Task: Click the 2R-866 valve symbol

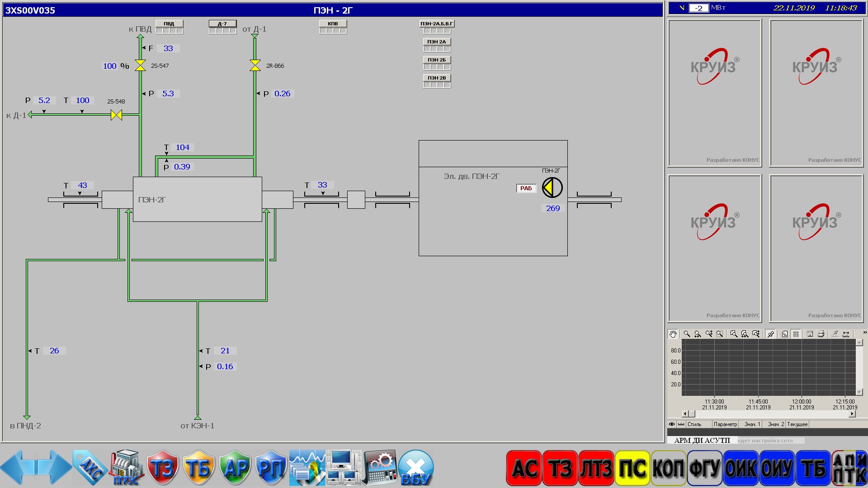Action: [x=255, y=66]
